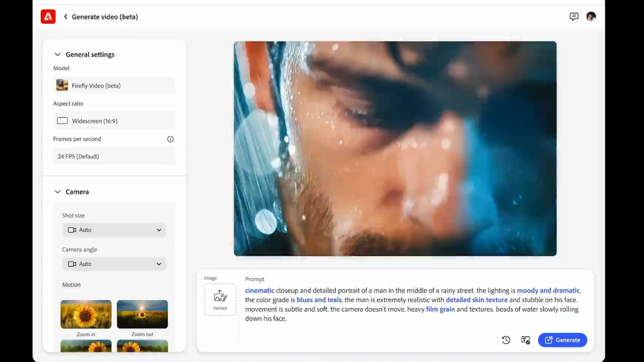Change the Widescreen (16:9) aspect ratio option
This screenshot has height=362, width=644.
(114, 121)
